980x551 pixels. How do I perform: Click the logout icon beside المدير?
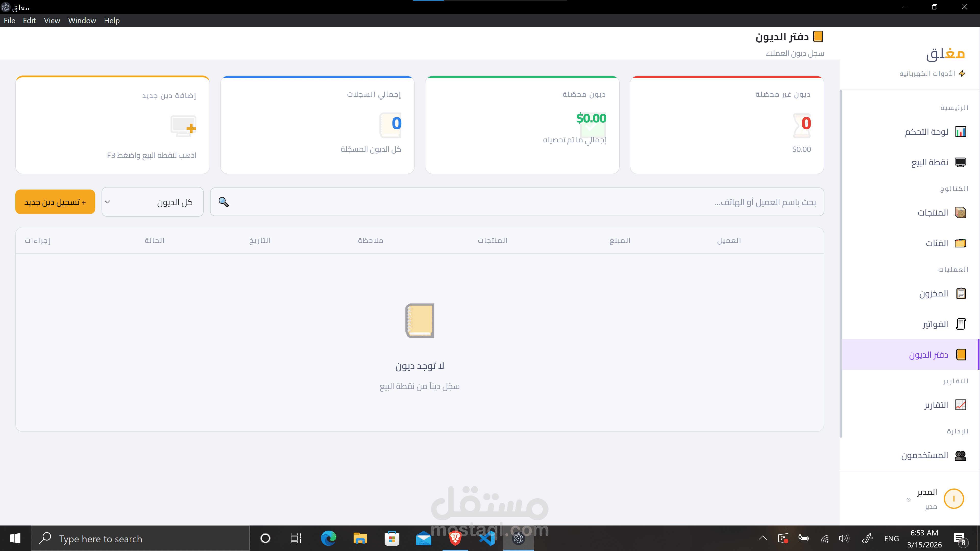pyautogui.click(x=909, y=500)
